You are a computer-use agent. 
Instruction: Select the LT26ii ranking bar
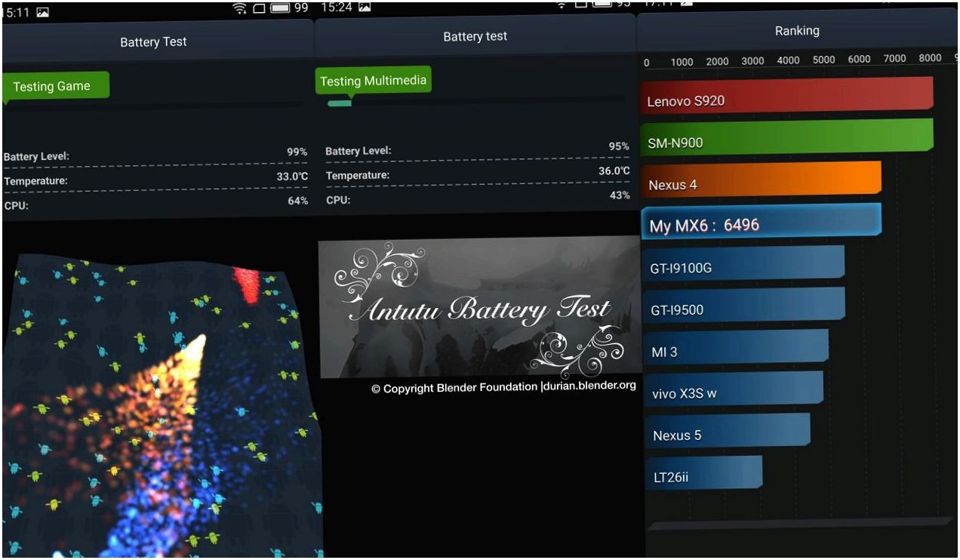704,474
